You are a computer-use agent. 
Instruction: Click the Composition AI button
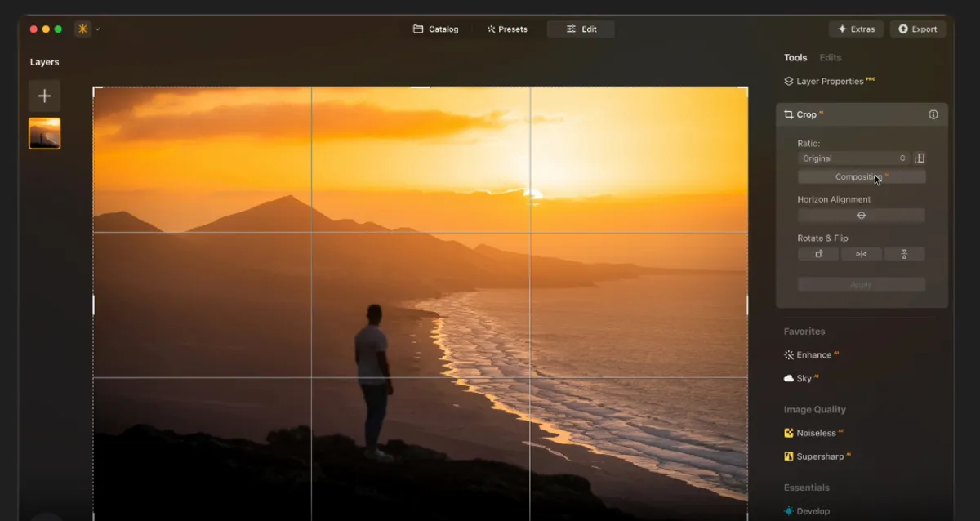(861, 177)
